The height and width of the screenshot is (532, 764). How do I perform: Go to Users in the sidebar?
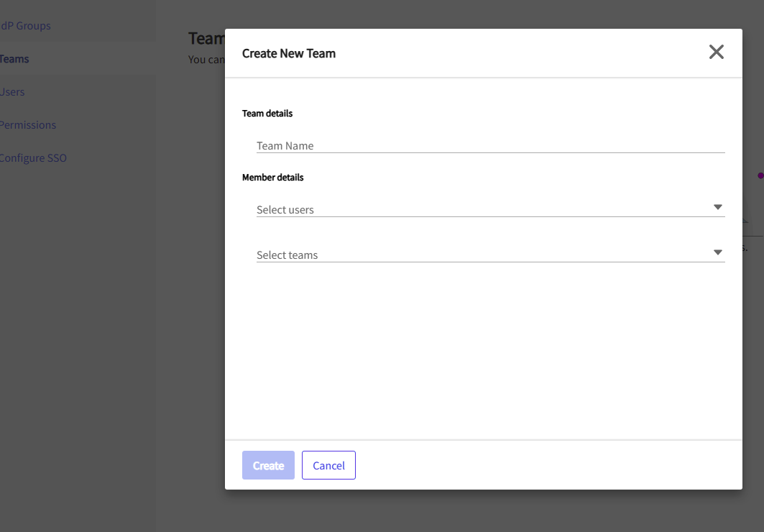tap(13, 92)
